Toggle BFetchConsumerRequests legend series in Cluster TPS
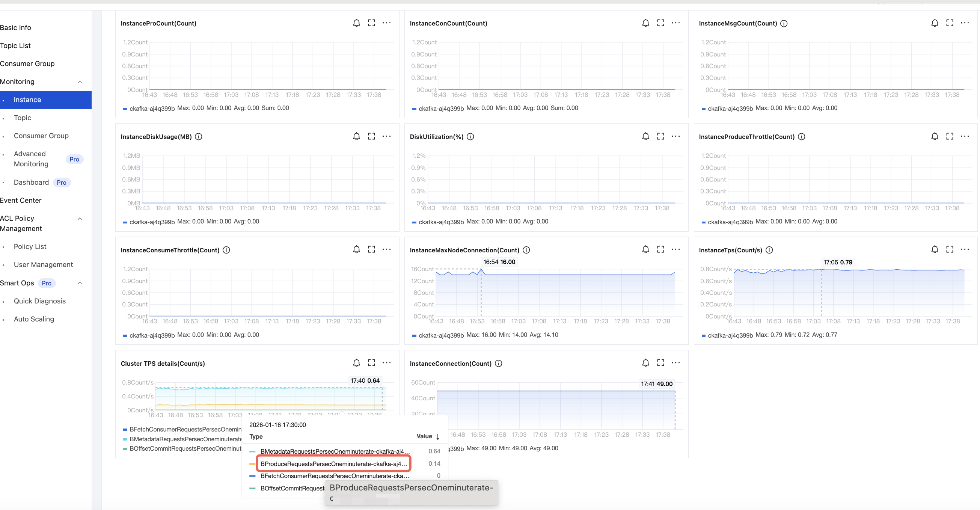Screen dimensions: 980x510 [185, 429]
